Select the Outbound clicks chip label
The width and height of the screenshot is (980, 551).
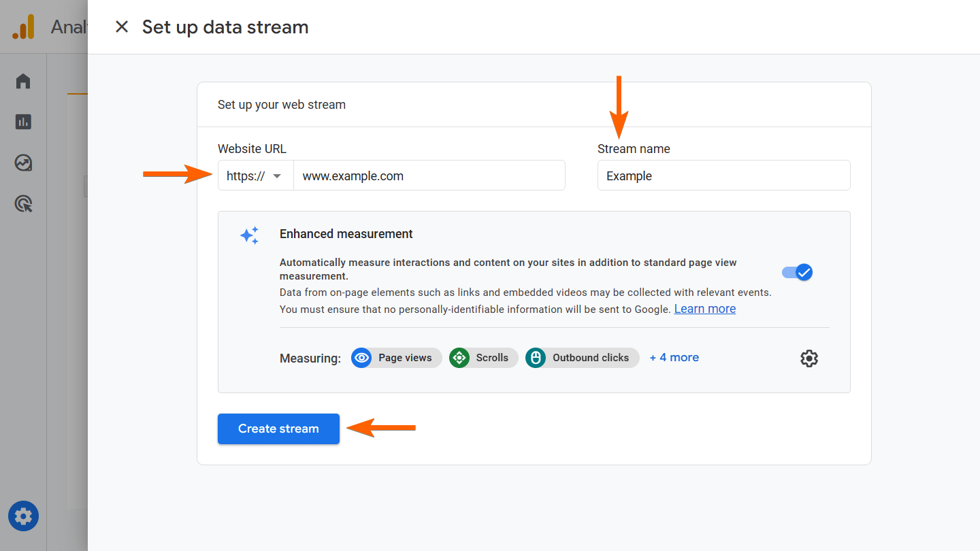point(590,358)
